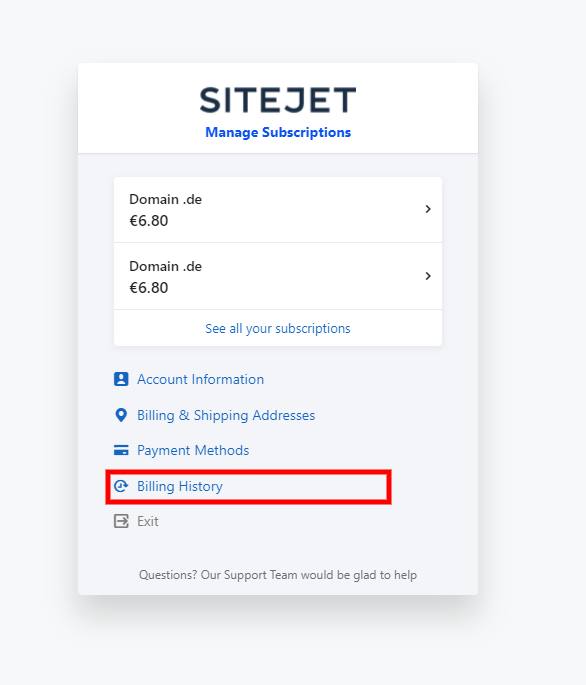This screenshot has height=685, width=586.
Task: Expand first Domain .de subscription chevron
Action: click(x=428, y=209)
